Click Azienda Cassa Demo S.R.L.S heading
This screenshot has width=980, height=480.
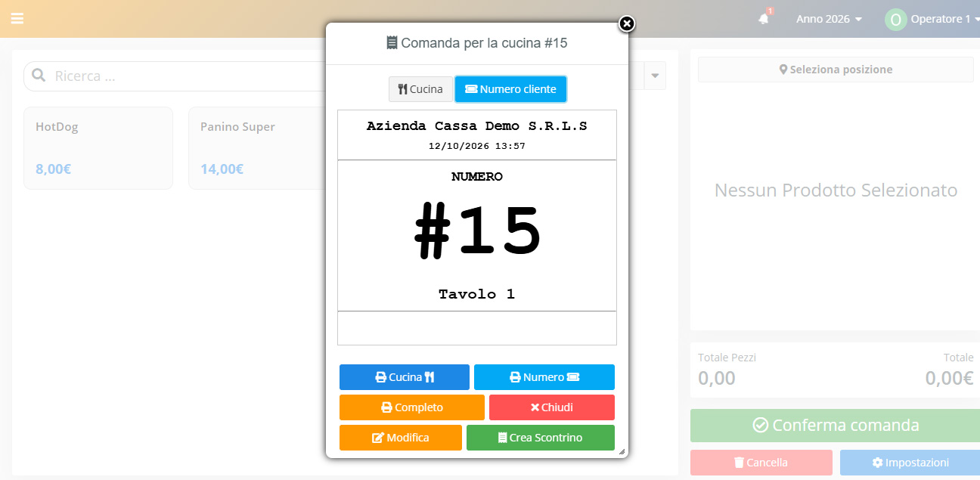pos(477,126)
